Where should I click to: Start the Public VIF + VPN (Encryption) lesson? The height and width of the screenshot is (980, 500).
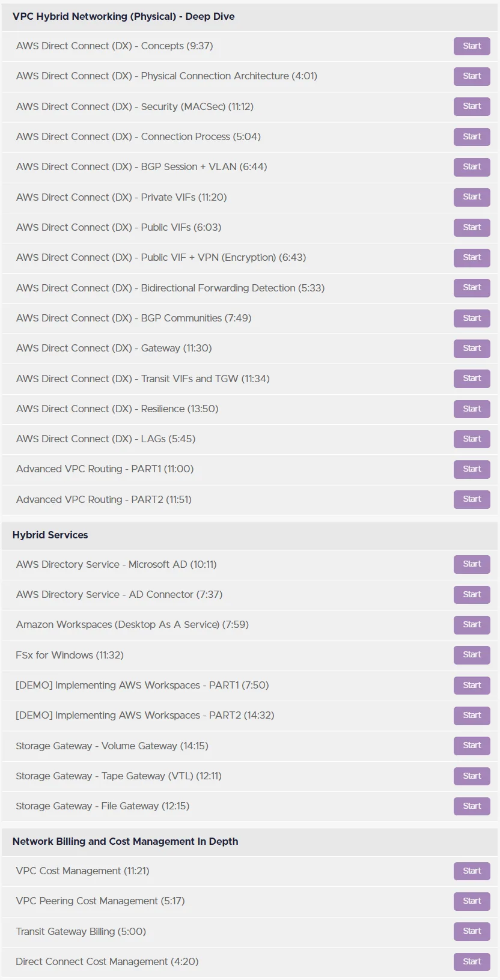(x=472, y=258)
